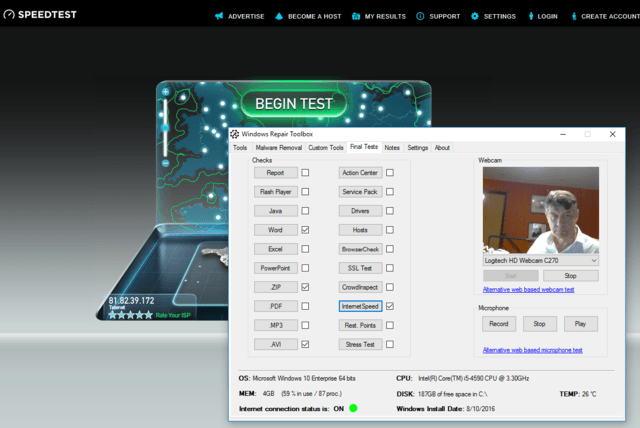
Task: Click the Stress Test button
Action: [360, 344]
